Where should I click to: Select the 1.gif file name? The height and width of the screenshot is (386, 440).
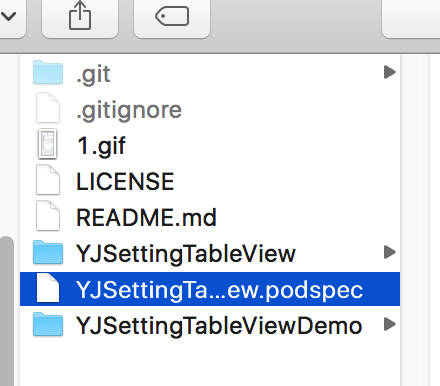(101, 146)
